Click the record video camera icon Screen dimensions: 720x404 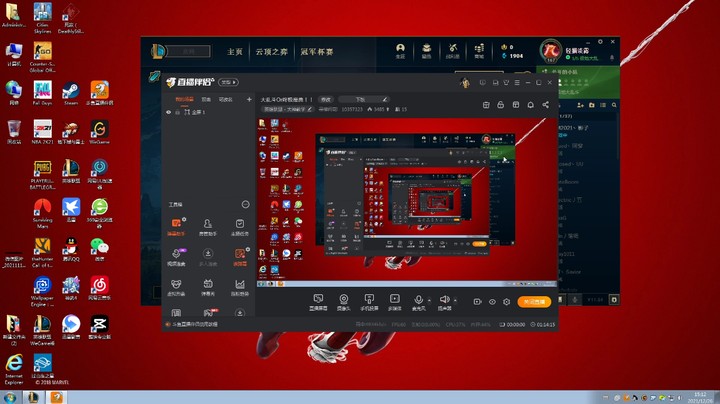coord(478,302)
